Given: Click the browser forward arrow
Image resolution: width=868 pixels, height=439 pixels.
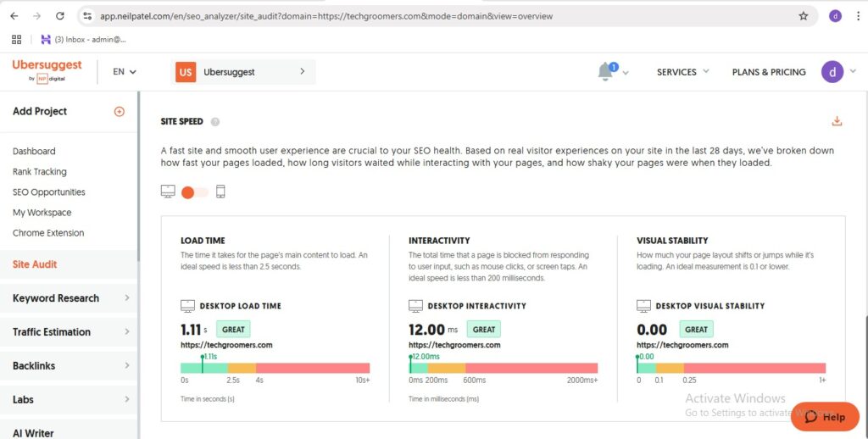Looking at the screenshot, I should pos(36,16).
